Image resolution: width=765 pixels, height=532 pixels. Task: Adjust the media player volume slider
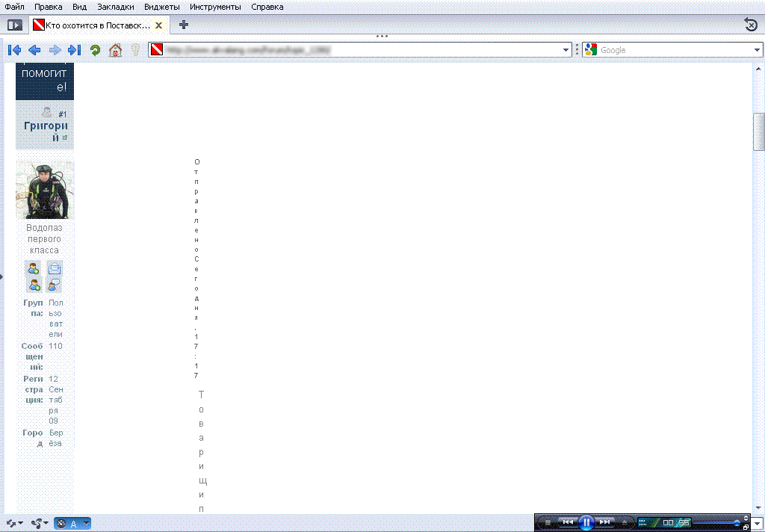(716, 522)
